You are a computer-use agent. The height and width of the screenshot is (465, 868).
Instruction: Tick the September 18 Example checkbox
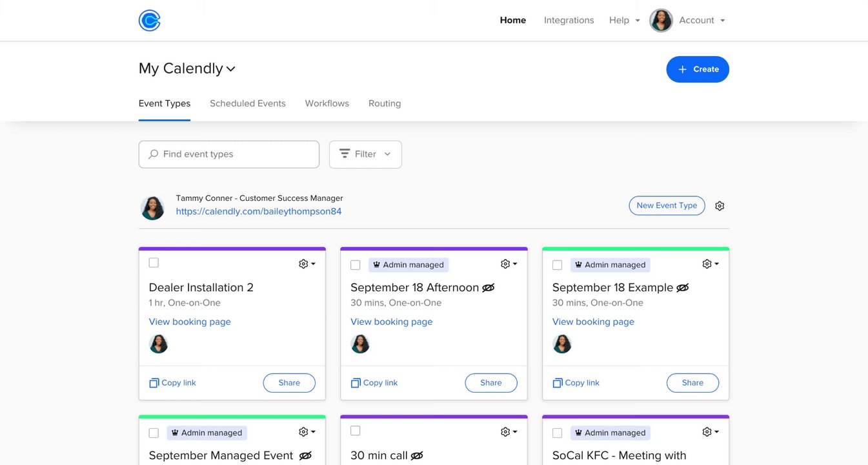click(558, 265)
